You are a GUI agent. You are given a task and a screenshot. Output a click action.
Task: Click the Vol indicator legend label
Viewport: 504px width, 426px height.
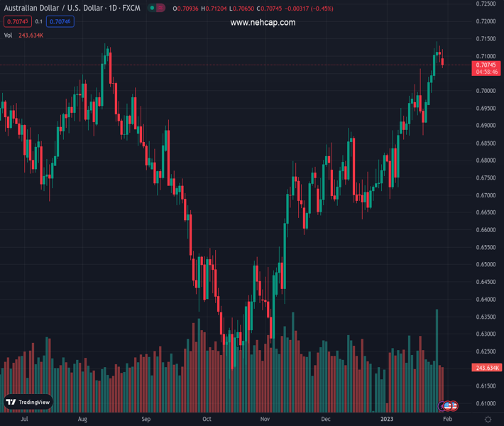9,35
